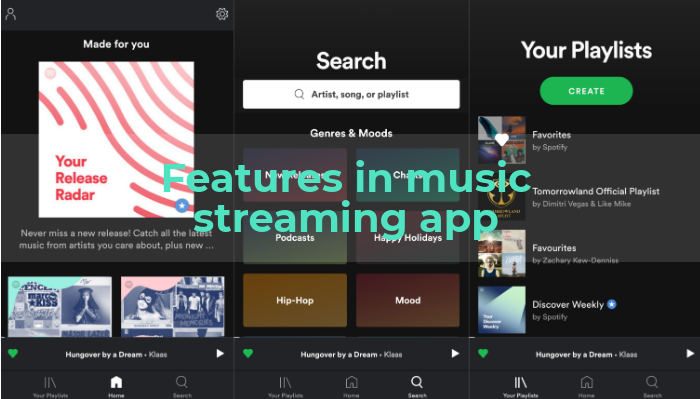Open song title on Search screen mini player
This screenshot has width=700, height=399.
pos(351,354)
